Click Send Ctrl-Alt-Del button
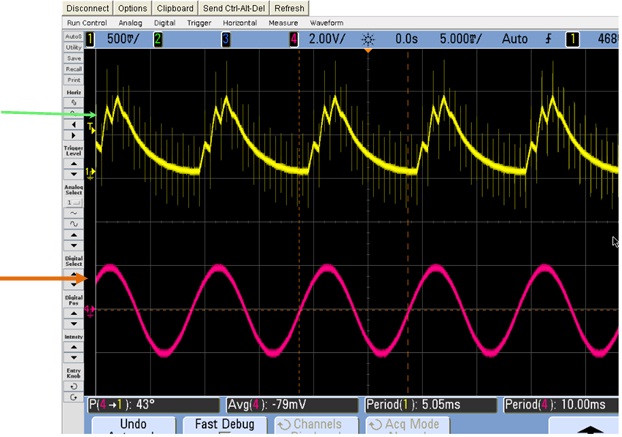The width and height of the screenshot is (622, 437). (x=234, y=8)
